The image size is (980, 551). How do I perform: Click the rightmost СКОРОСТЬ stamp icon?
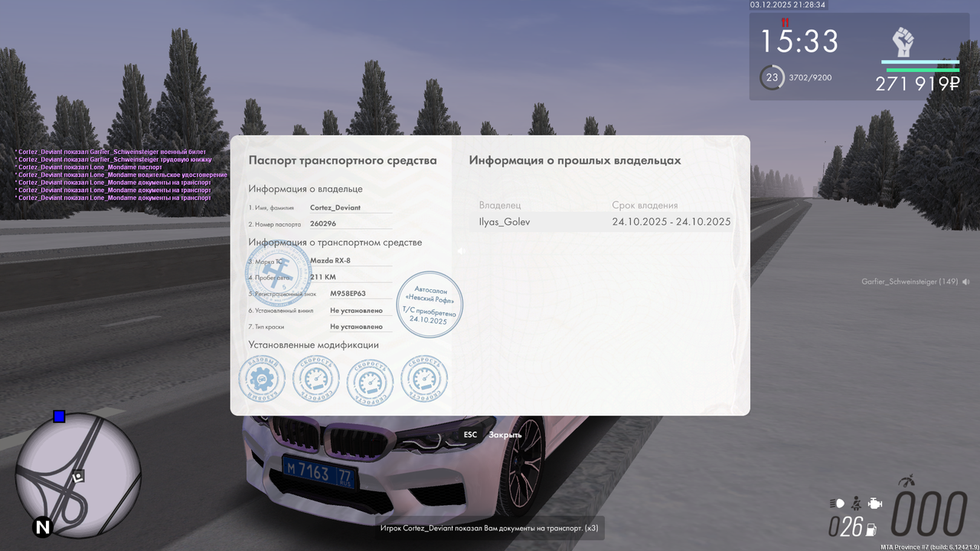point(424,378)
